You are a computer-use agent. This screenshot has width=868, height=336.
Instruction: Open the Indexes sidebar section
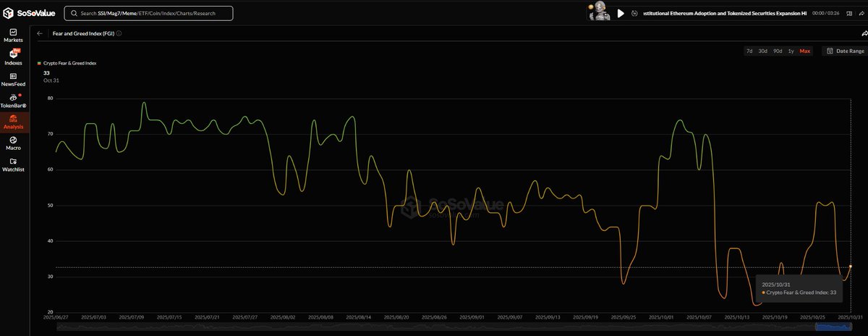(14, 57)
